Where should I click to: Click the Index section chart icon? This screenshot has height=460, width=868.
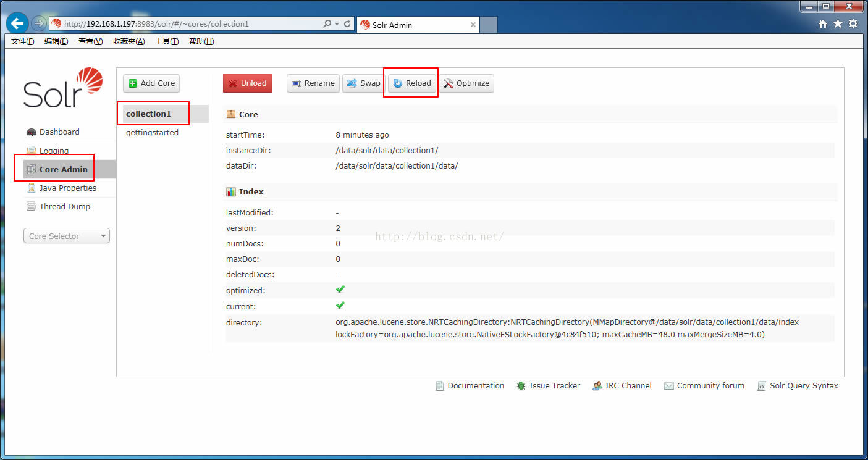click(x=231, y=191)
